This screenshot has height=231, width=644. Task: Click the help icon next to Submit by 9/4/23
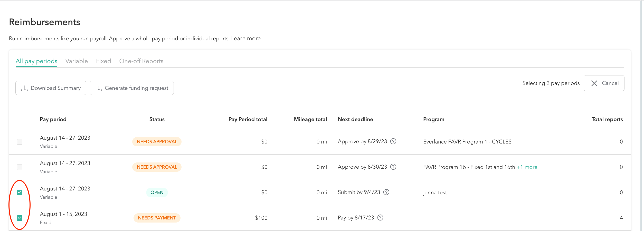[386, 192]
